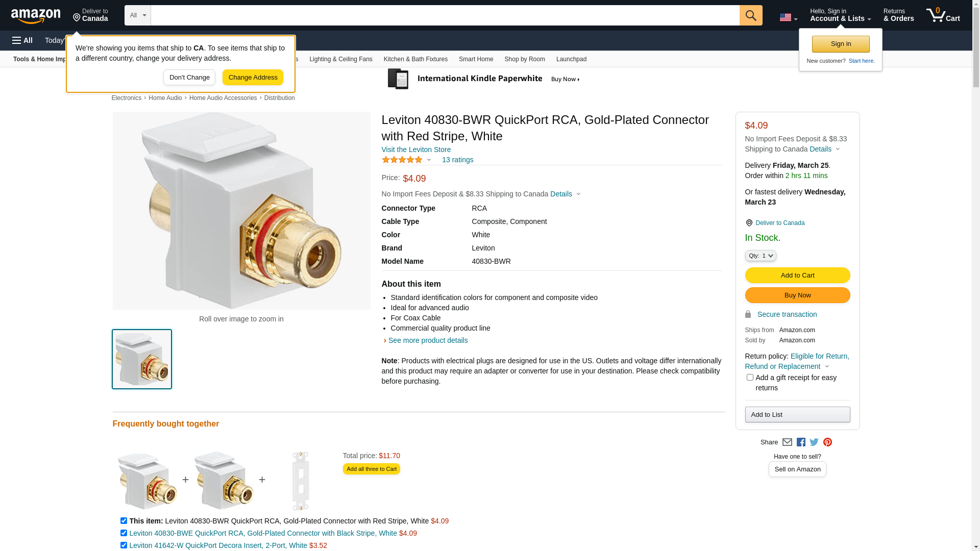
Task: Share product on Pinterest icon
Action: coord(827,442)
